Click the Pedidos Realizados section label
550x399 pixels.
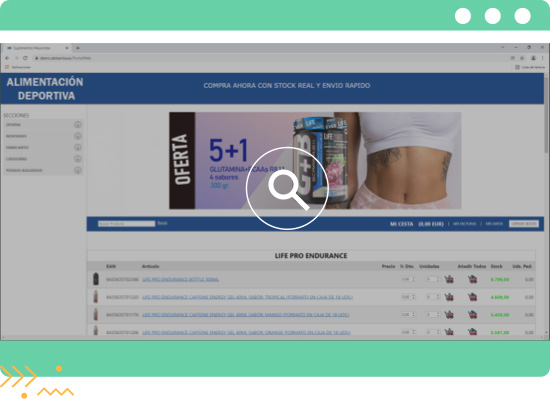click(24, 170)
